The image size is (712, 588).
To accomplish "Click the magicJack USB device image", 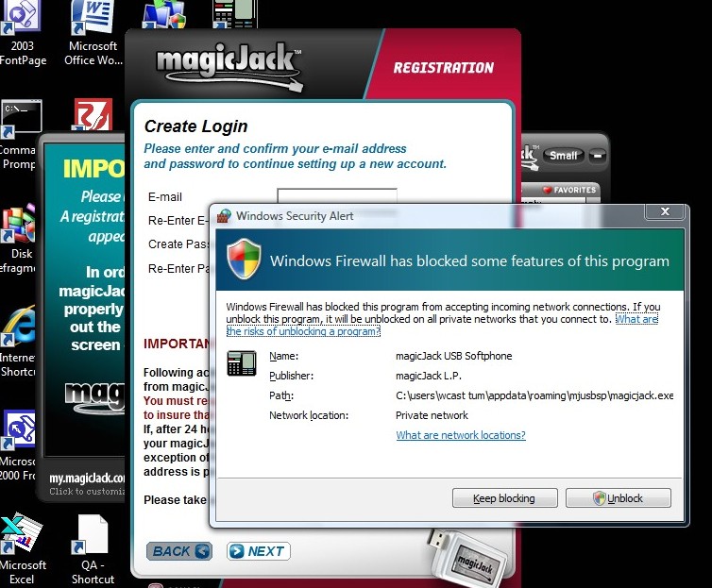I will [x=466, y=558].
